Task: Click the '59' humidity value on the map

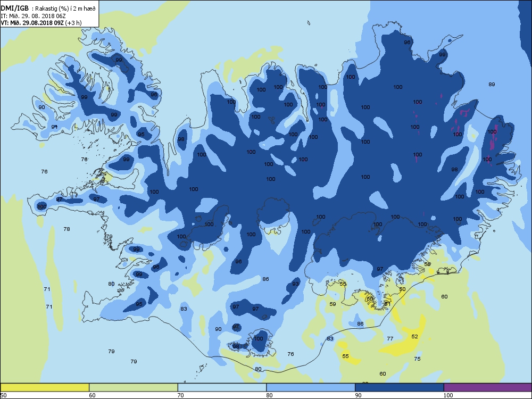Action: [333, 304]
